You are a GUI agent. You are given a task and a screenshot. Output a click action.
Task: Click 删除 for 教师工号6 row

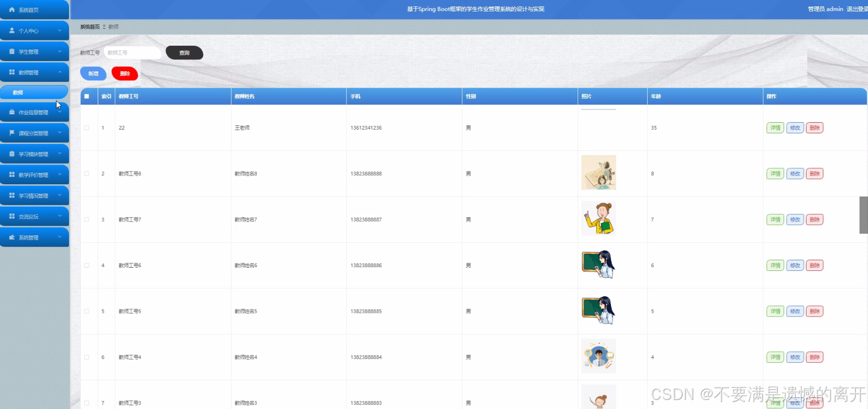point(814,265)
